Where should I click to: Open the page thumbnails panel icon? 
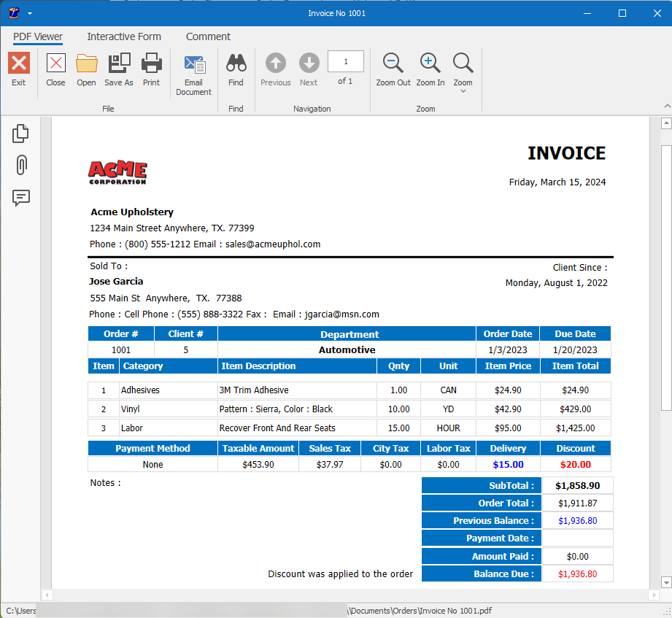coord(20,133)
